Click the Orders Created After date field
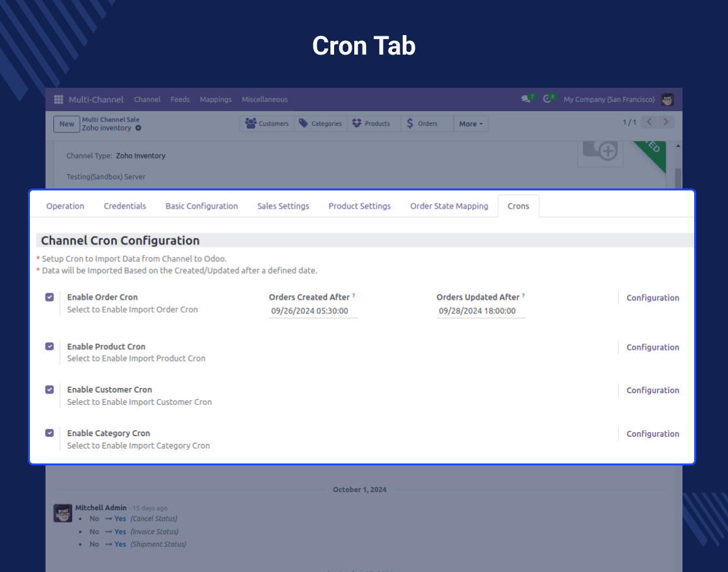The width and height of the screenshot is (728, 572). click(313, 311)
